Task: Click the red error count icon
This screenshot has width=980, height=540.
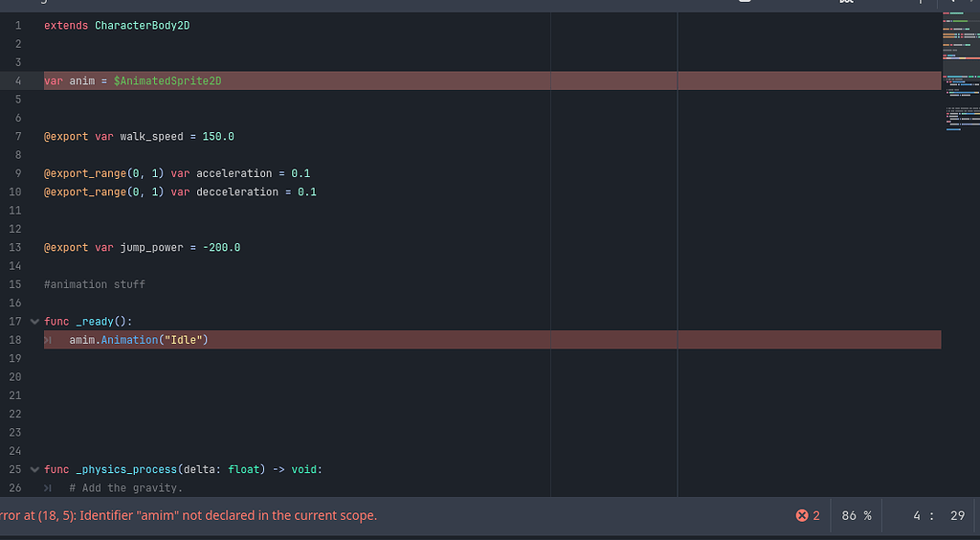Action: (x=802, y=516)
